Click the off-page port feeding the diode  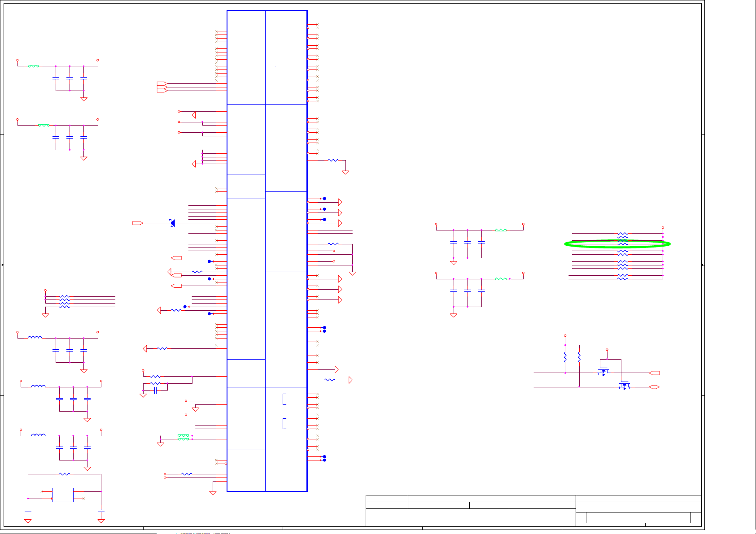[138, 223]
